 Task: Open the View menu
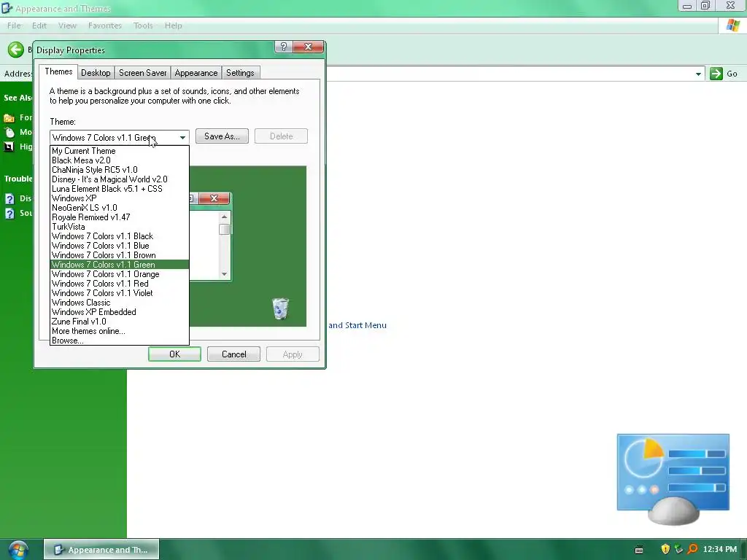(x=67, y=26)
